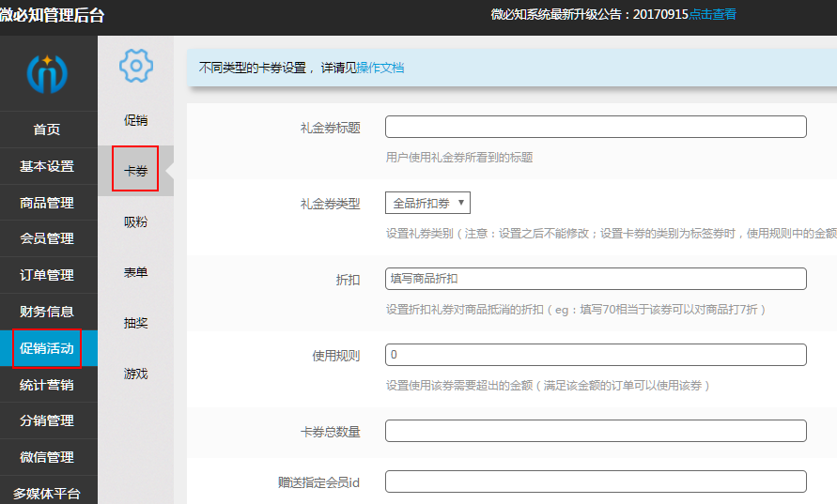Open 订单管理 menu item
The height and width of the screenshot is (504, 837).
tap(47, 275)
